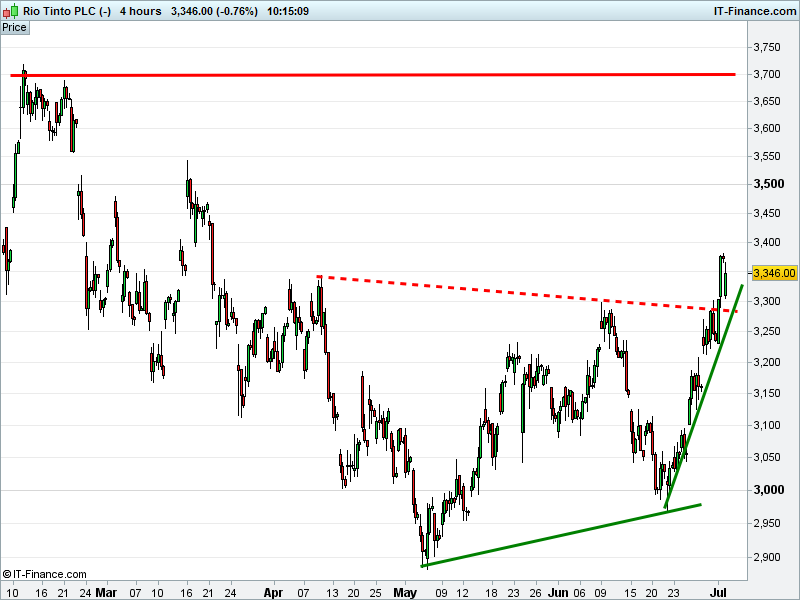Click the 3,500 price axis label

(769, 184)
